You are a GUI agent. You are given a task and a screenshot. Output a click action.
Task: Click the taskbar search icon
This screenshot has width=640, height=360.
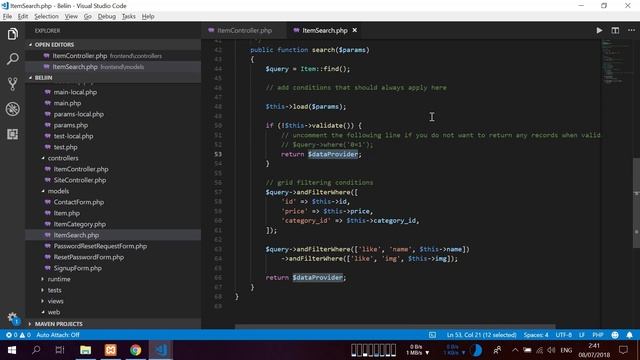click(36, 350)
